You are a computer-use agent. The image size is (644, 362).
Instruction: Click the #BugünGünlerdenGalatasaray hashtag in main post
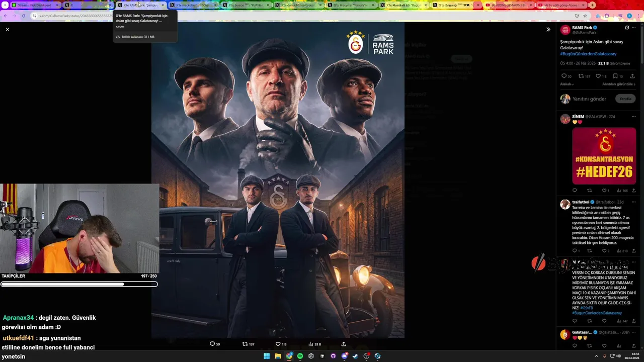click(588, 54)
